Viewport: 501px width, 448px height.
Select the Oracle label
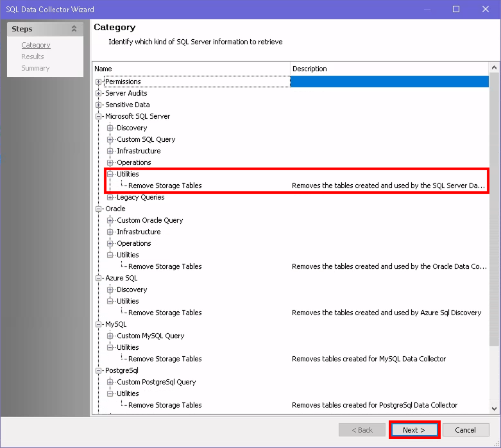coord(115,209)
